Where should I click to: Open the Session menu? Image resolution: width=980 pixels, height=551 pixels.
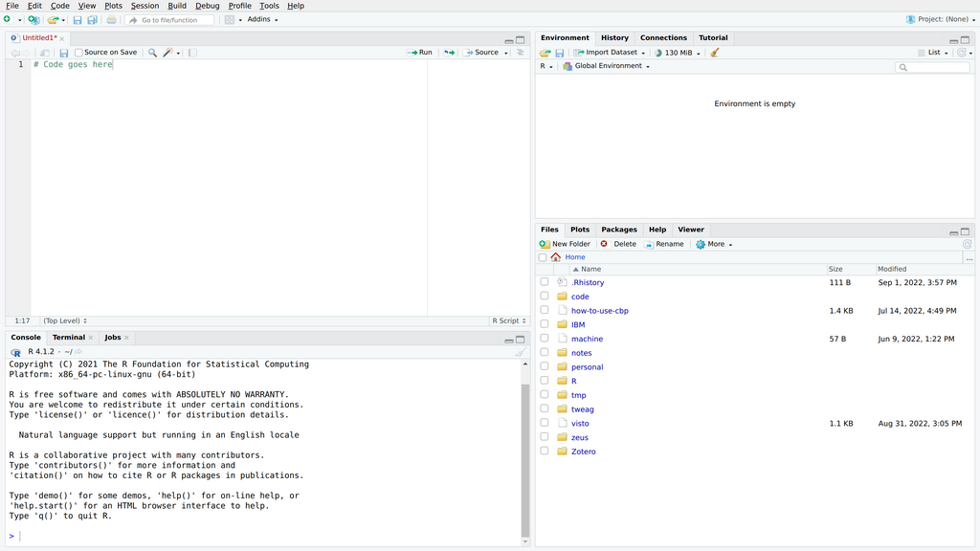[145, 6]
